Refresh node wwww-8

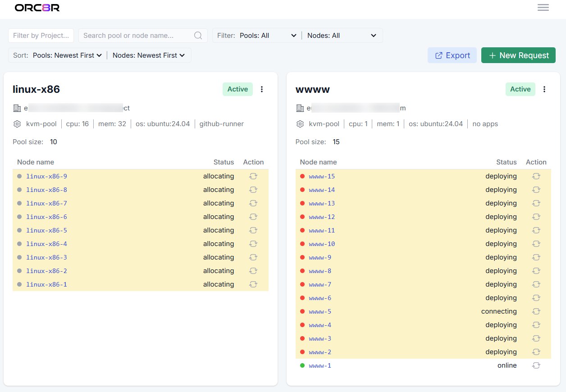tap(536, 271)
